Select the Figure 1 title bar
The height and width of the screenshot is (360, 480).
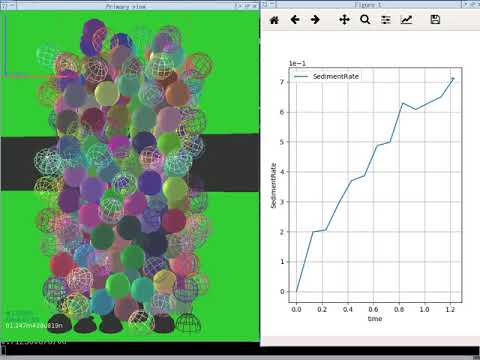point(368,5)
